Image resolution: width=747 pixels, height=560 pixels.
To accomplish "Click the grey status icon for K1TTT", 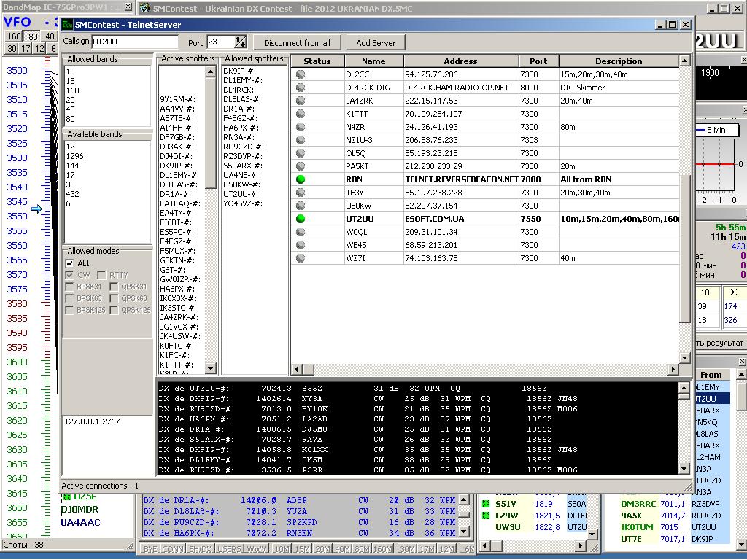I will [301, 114].
